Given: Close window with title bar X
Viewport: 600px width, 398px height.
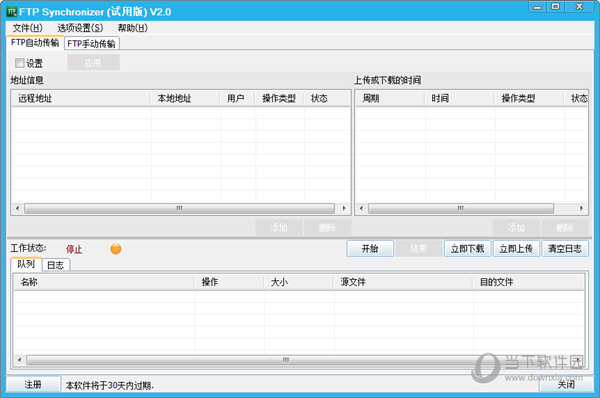Looking at the screenshot, I should 579,7.
